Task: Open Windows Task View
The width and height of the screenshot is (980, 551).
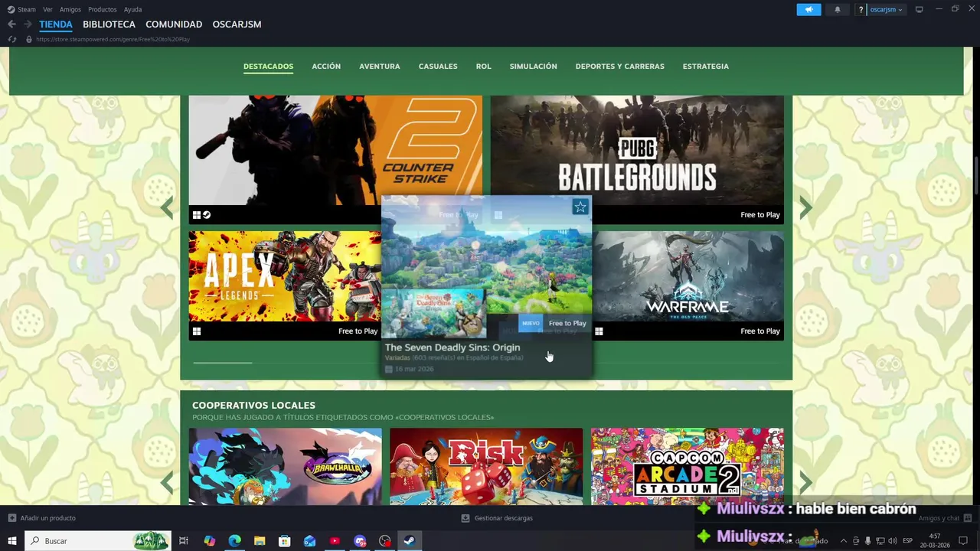Action: coord(184,541)
